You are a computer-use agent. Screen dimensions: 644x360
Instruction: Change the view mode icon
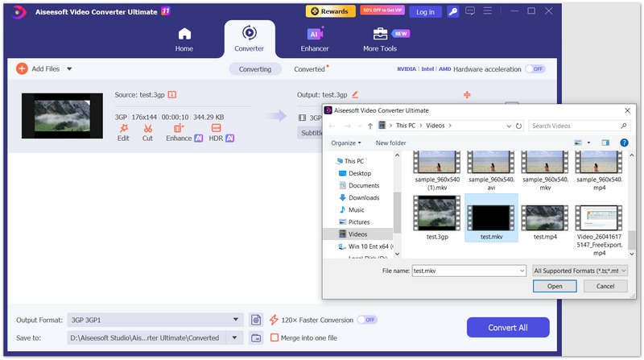tap(578, 143)
